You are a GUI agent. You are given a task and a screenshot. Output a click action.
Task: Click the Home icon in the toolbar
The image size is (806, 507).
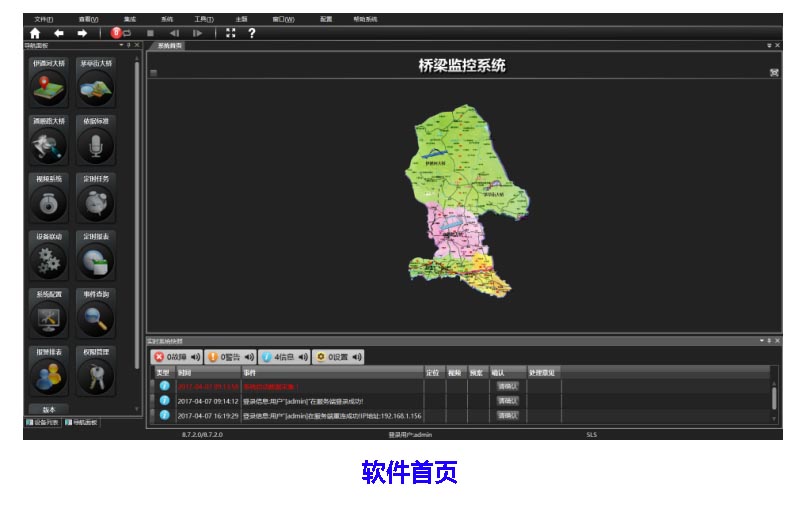(35, 33)
